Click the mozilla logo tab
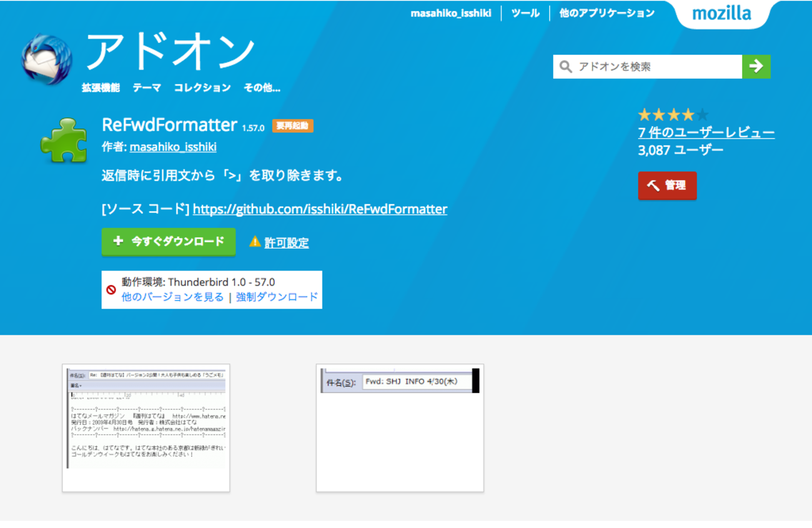 721,13
